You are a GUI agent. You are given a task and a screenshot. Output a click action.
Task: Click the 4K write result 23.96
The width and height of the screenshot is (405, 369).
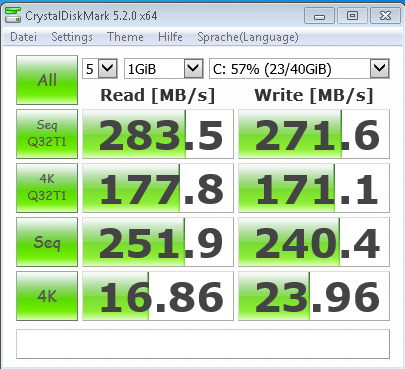click(314, 296)
